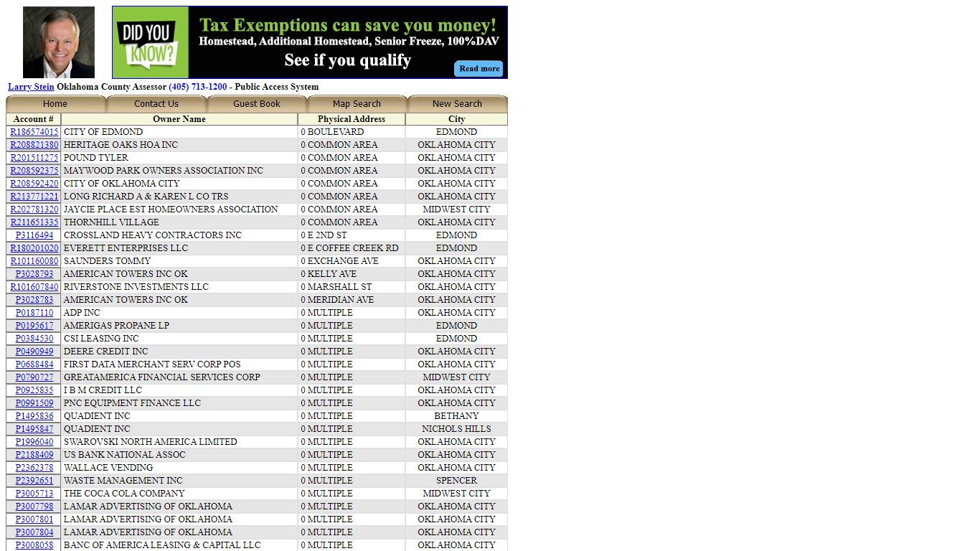Open account P3028793
980x551 pixels.
(34, 274)
